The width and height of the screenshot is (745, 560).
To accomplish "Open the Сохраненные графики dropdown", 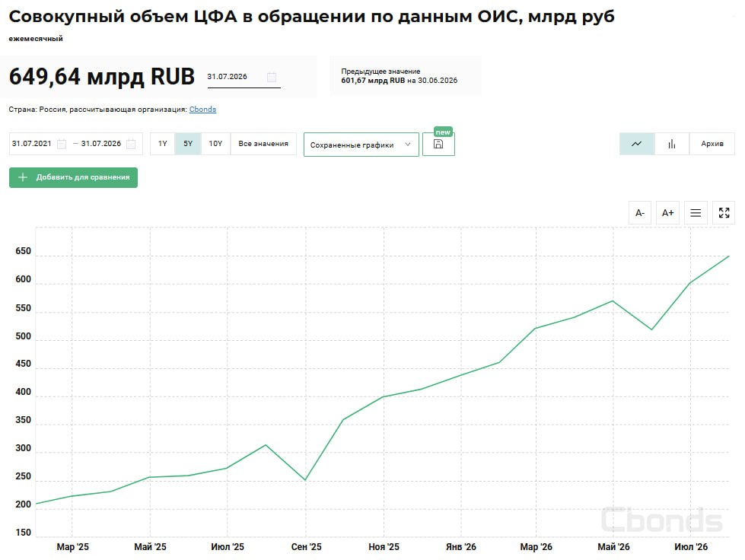I will tap(361, 145).
